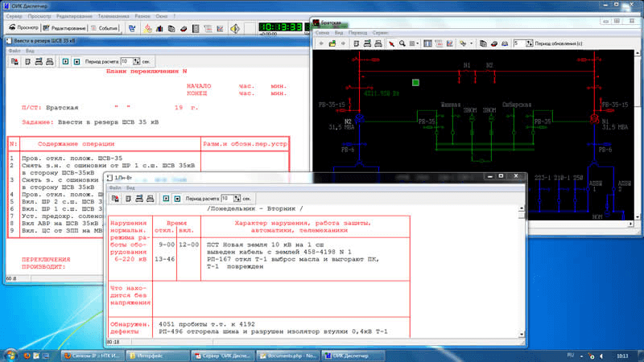Image resolution: width=644 pixels, height=362 pixels.
Task: Click the back arrow in Братская toolbar
Action: [320, 43]
